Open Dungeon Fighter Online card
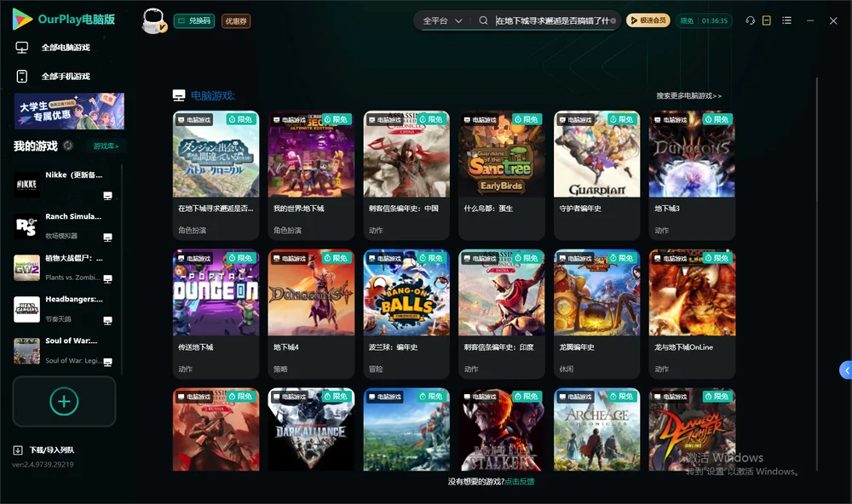 pyautogui.click(x=692, y=430)
